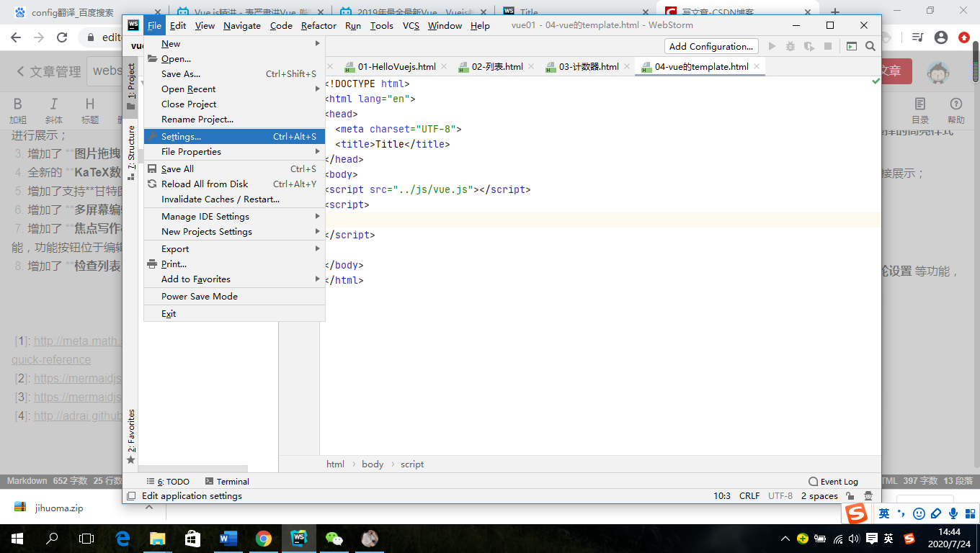Open the VCS menu

coord(411,25)
